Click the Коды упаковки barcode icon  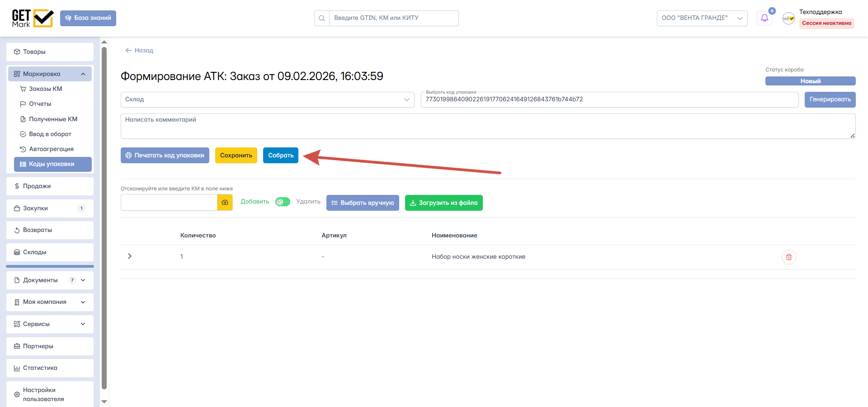[x=23, y=164]
